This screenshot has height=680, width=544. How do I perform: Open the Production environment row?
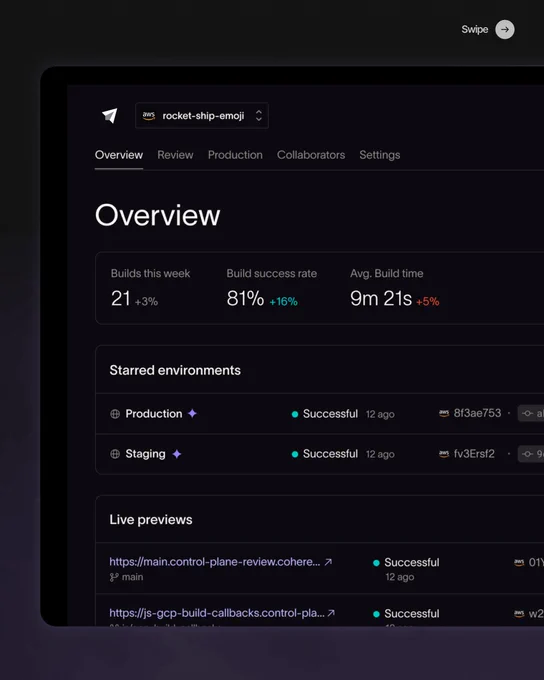point(320,414)
